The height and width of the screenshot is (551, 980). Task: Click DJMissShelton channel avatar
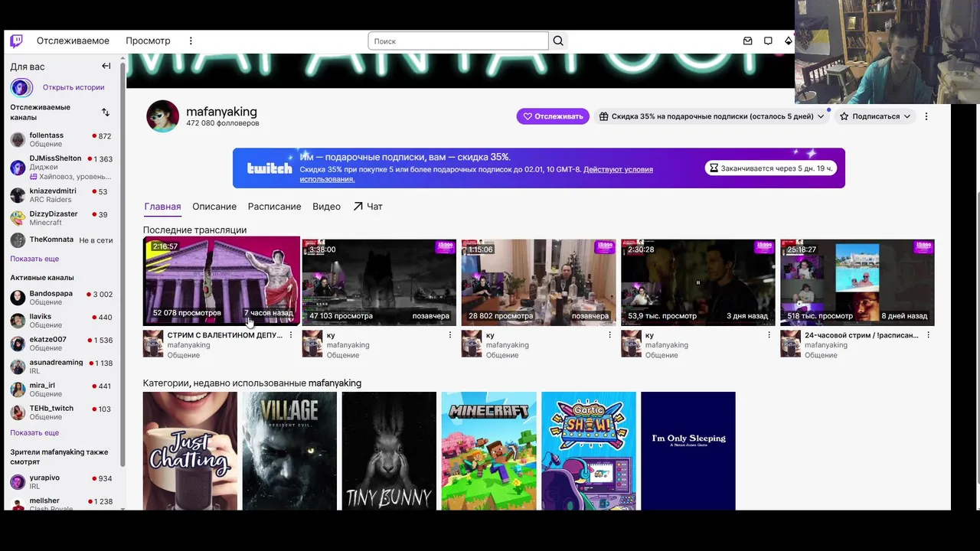point(18,167)
